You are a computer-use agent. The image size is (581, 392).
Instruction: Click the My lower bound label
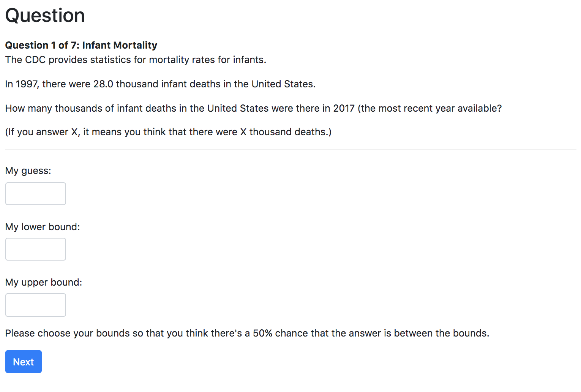pyautogui.click(x=43, y=227)
